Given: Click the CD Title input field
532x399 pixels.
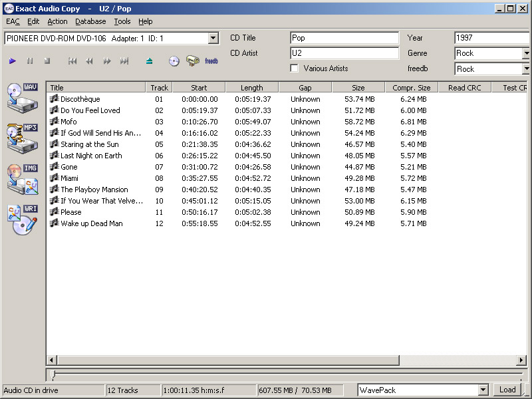Looking at the screenshot, I should click(x=344, y=38).
